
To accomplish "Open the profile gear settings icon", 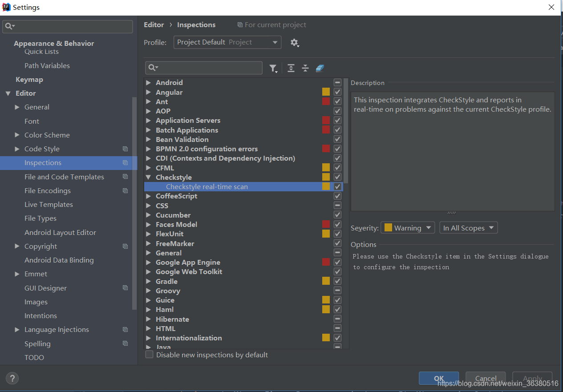I will 294,43.
